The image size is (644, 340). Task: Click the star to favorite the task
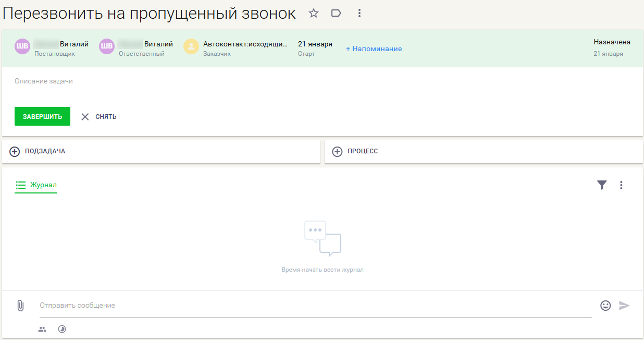tap(313, 14)
